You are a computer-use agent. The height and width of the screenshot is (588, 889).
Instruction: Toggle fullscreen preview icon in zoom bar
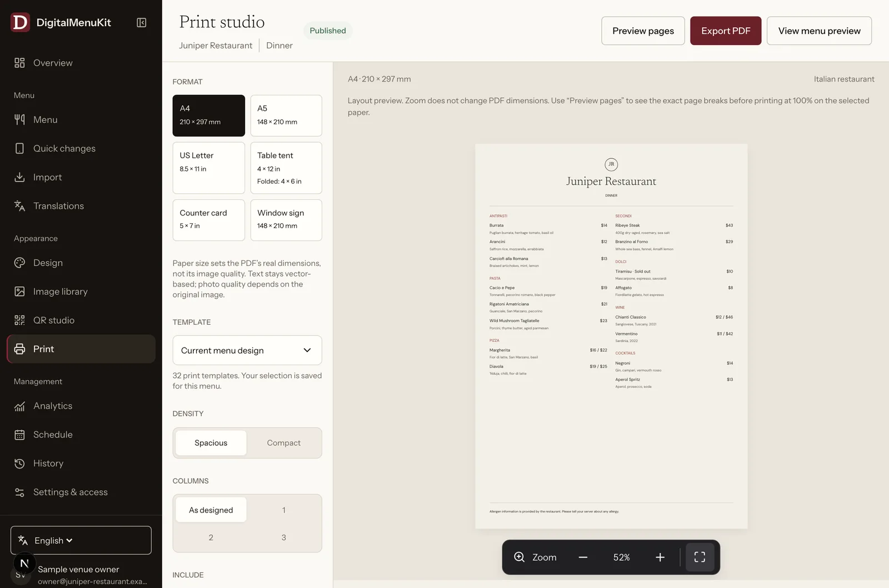coord(700,557)
